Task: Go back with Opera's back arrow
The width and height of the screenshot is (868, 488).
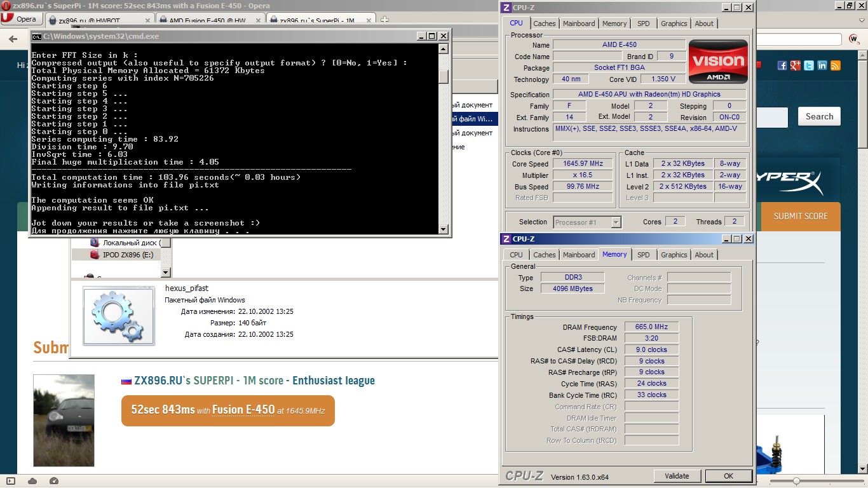Action: (13, 39)
